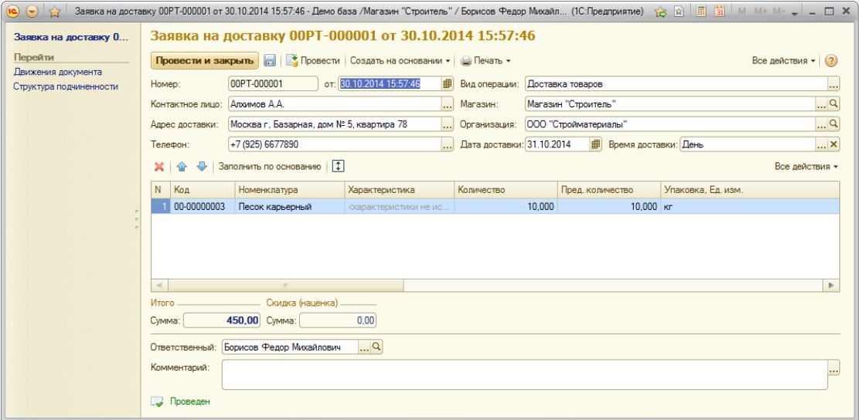Delete the selected table row with the red X

(159, 166)
